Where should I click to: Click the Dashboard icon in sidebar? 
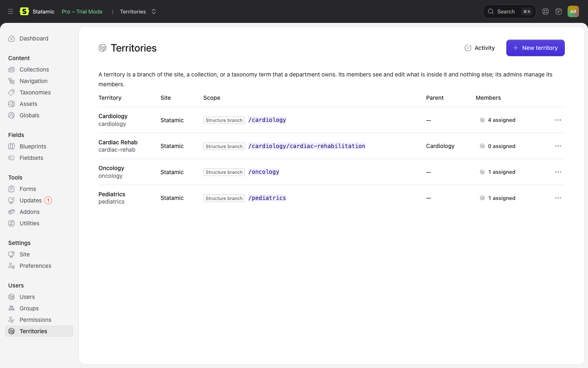tap(11, 38)
